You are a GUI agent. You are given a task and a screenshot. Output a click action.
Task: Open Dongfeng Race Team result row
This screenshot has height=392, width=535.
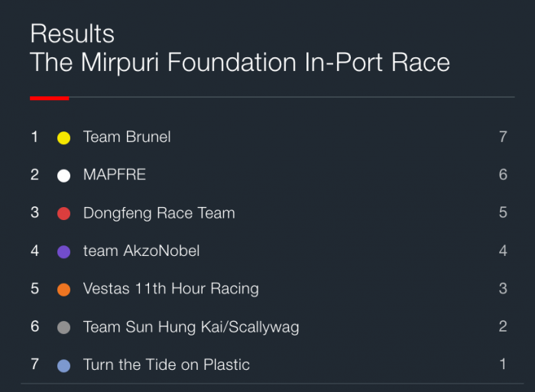click(x=268, y=213)
